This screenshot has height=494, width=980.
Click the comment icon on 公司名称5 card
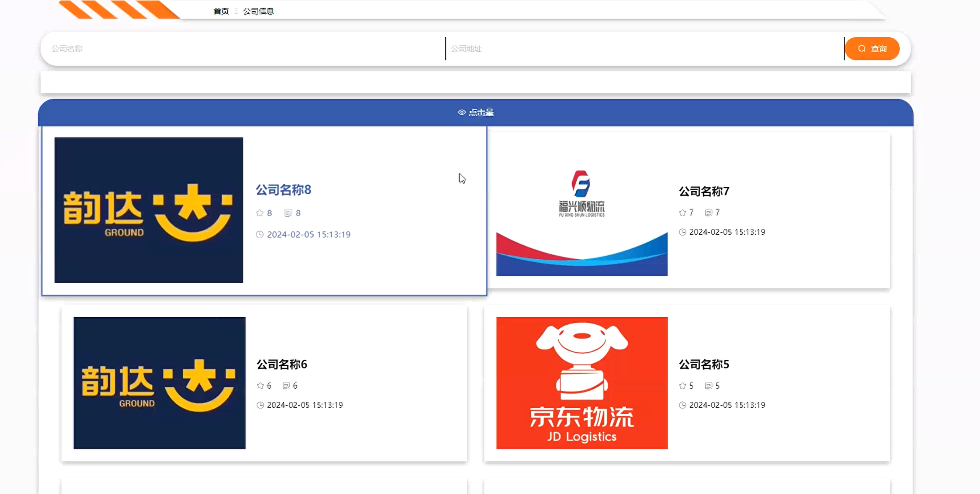pyautogui.click(x=708, y=386)
